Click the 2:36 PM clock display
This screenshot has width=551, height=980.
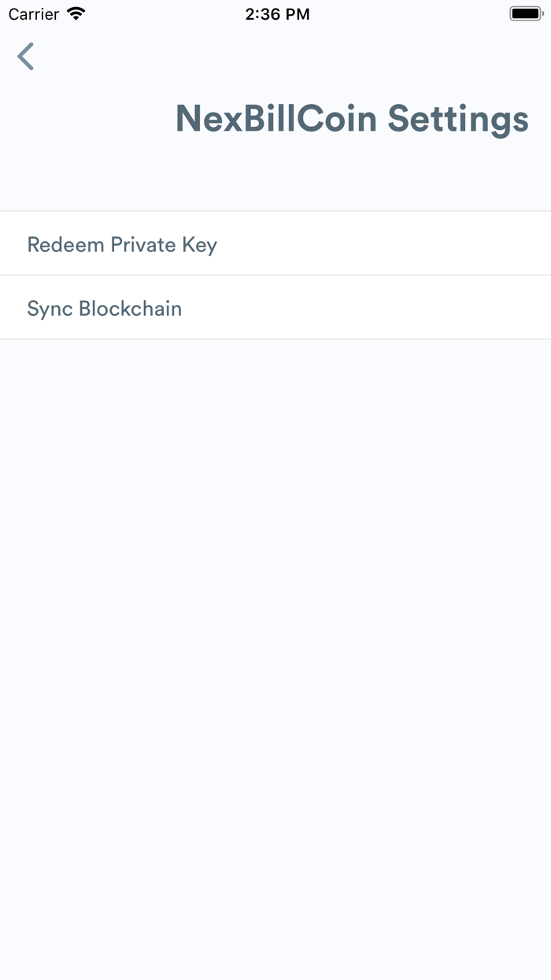point(277,13)
